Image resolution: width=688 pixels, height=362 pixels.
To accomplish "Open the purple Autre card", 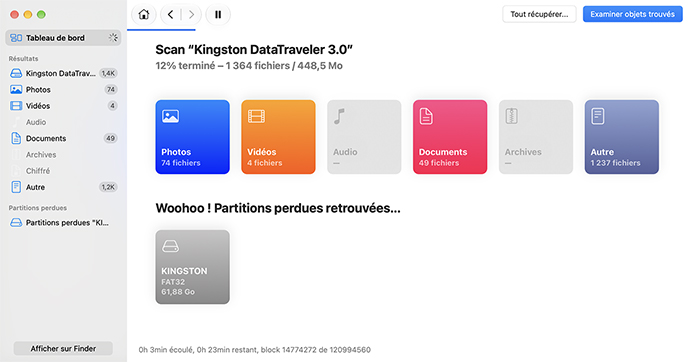I will pos(622,137).
